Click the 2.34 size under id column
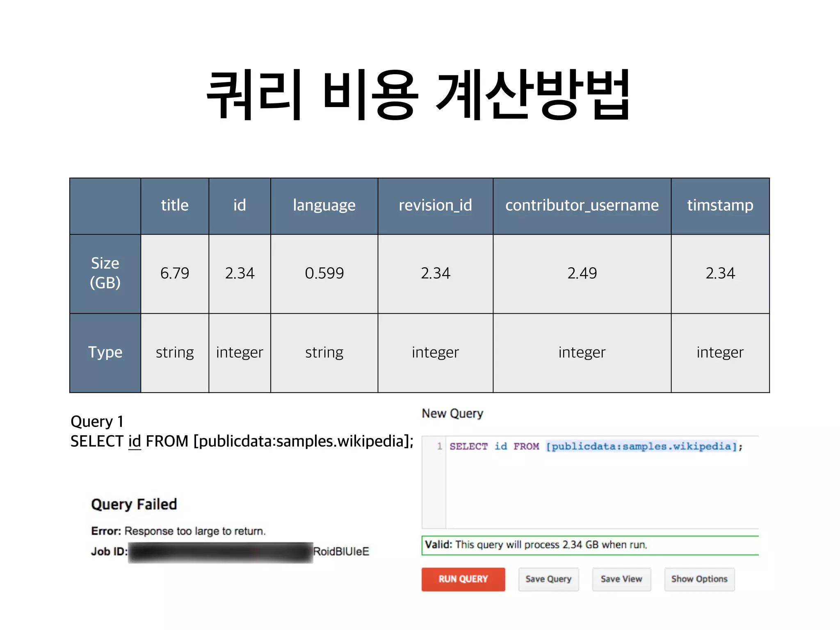Viewport: 840px width, 630px height. click(x=240, y=273)
